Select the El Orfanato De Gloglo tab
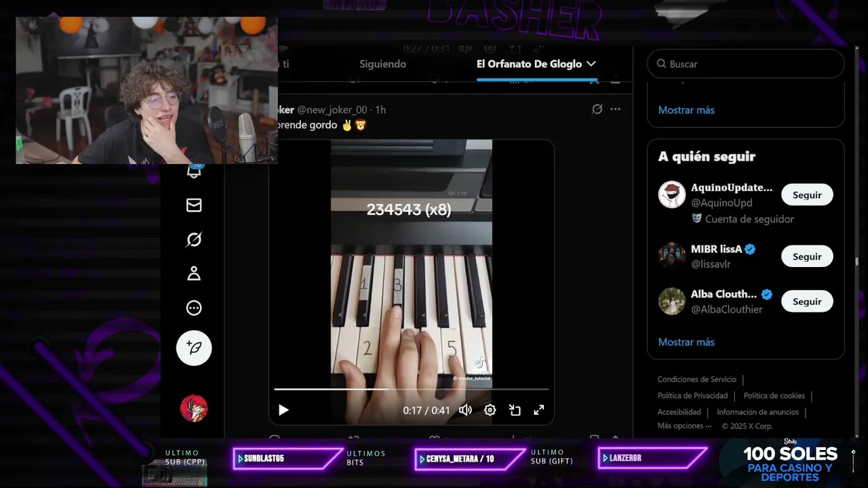Viewport: 868px width, 488px height. [x=529, y=64]
